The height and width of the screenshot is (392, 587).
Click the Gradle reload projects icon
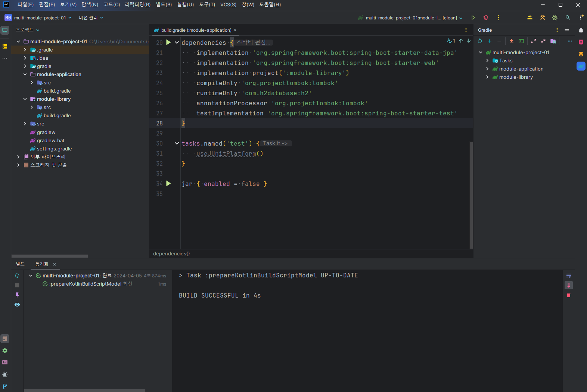coord(480,41)
